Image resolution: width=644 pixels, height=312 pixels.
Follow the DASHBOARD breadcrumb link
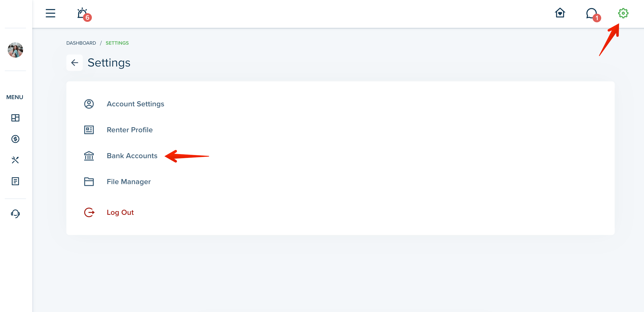pos(81,43)
